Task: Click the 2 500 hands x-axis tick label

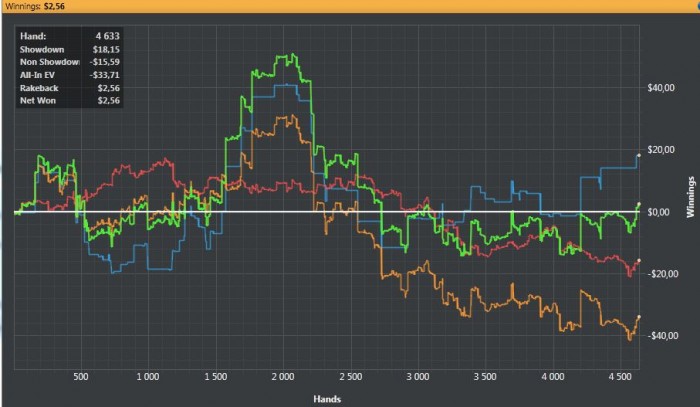Action: [x=350, y=377]
